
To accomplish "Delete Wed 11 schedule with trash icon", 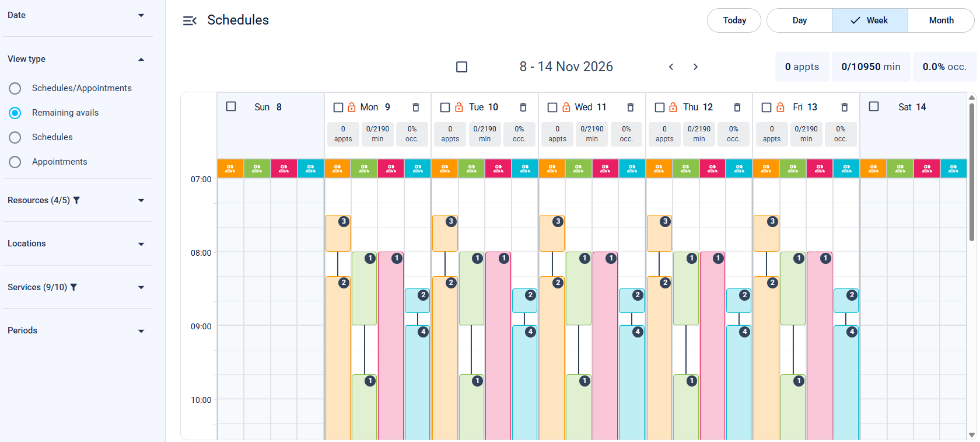I will pos(630,107).
